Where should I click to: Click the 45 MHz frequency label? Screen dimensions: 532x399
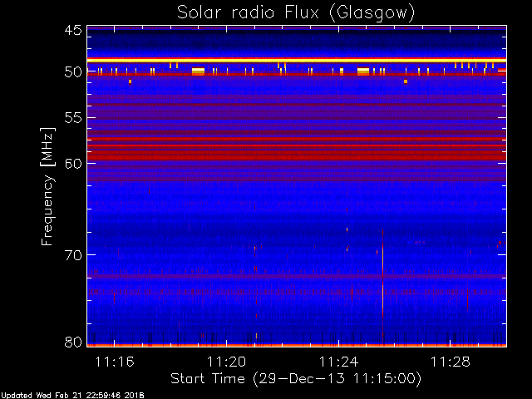73,31
